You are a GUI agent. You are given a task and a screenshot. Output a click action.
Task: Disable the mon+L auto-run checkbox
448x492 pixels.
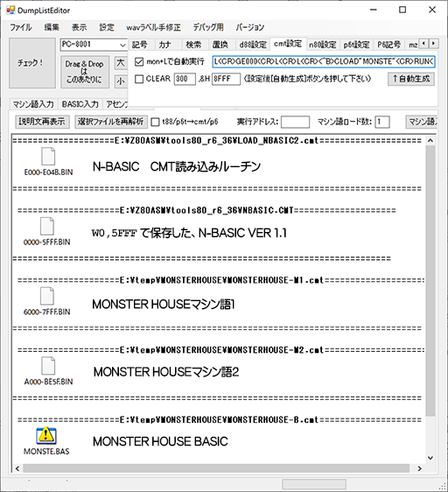point(139,62)
